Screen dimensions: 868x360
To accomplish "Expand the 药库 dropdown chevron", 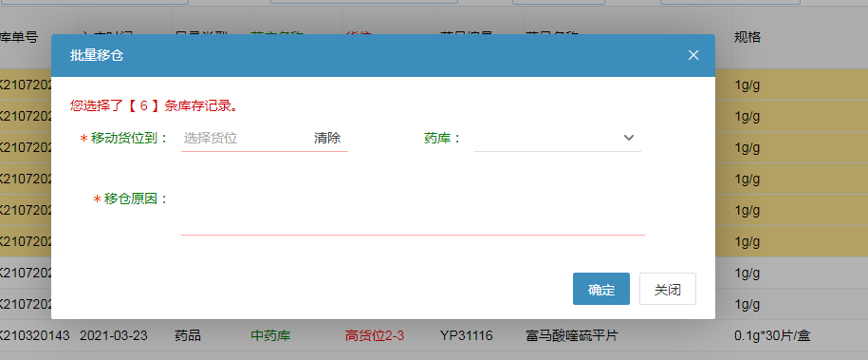I will coord(628,138).
